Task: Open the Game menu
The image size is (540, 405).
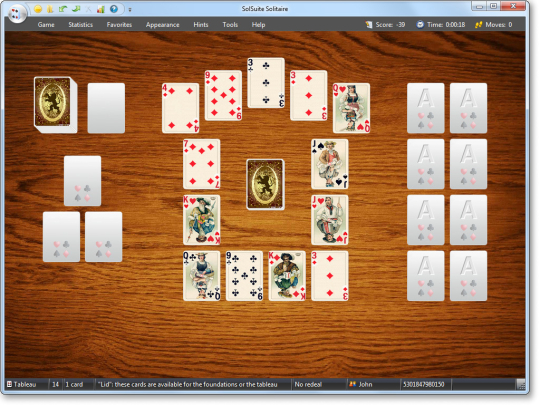Action: point(46,25)
